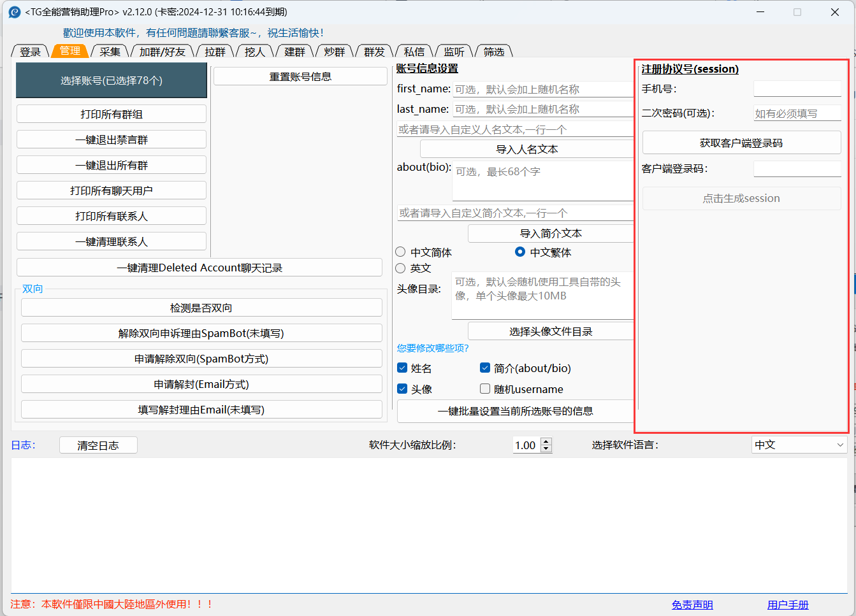Focus the first_name text field
This screenshot has height=616, width=856.
coord(542,90)
